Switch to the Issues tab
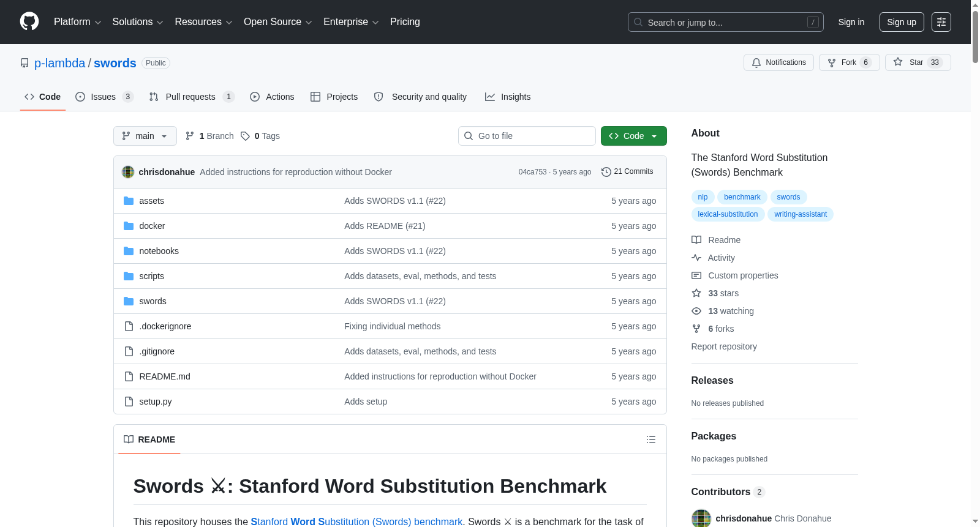The height and width of the screenshot is (527, 980). [x=104, y=97]
